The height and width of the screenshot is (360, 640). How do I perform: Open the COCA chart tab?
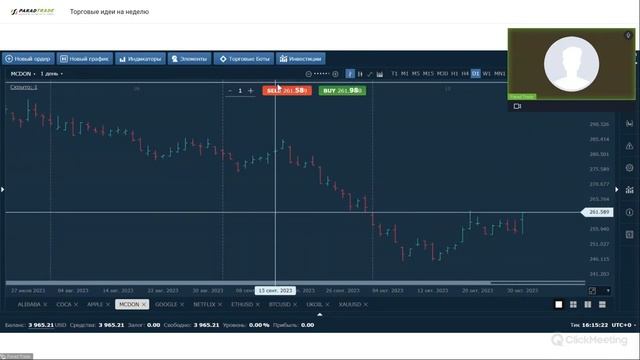tap(64, 304)
